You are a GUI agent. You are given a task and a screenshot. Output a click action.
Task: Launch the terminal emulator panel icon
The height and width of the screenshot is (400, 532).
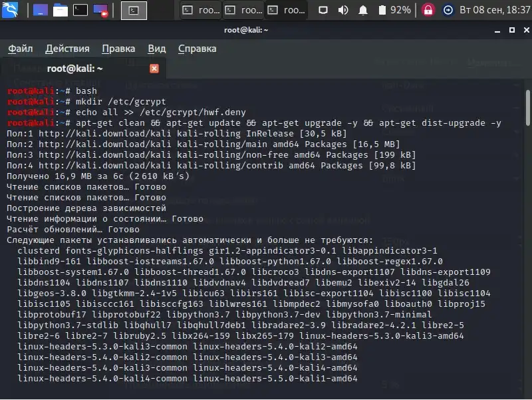click(80, 10)
